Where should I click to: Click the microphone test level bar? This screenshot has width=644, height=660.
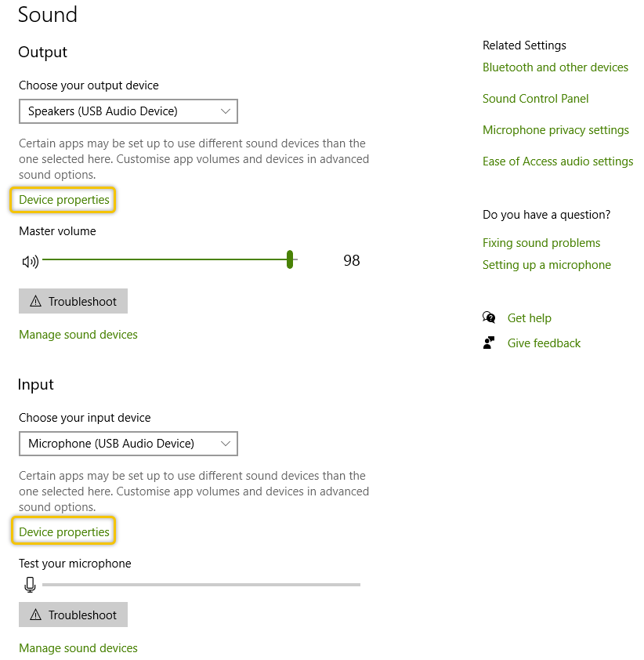[201, 585]
